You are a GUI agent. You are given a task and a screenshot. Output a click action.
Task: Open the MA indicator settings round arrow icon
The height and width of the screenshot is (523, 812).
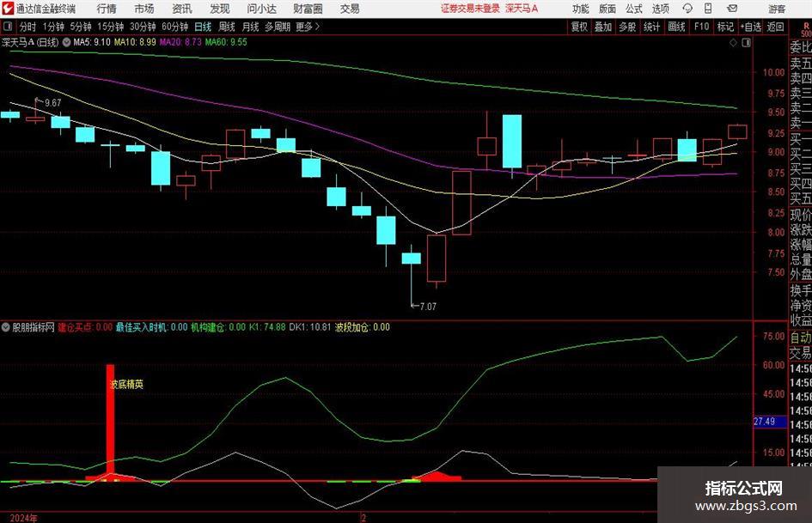click(66, 42)
